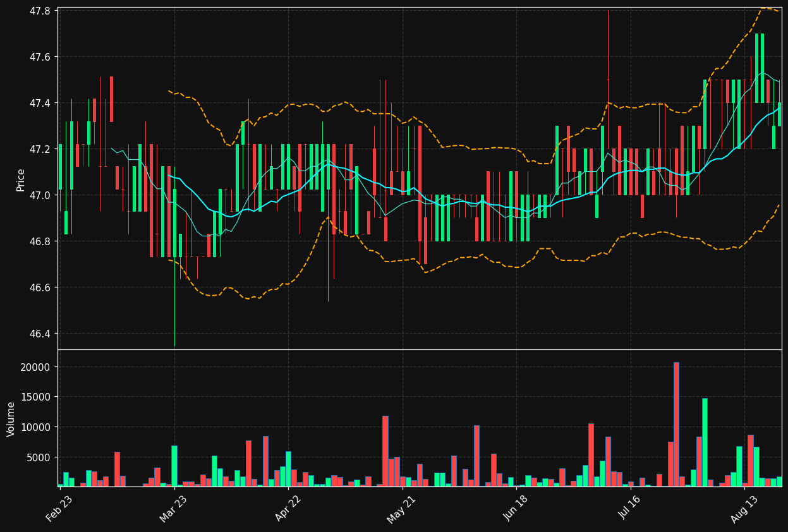Select the 47.4 price tick label
The image size is (788, 532).
click(40, 103)
